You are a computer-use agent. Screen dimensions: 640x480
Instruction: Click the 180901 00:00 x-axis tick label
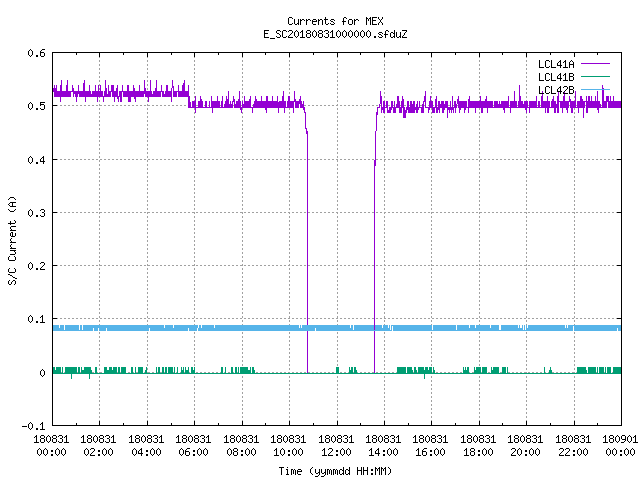click(620, 446)
